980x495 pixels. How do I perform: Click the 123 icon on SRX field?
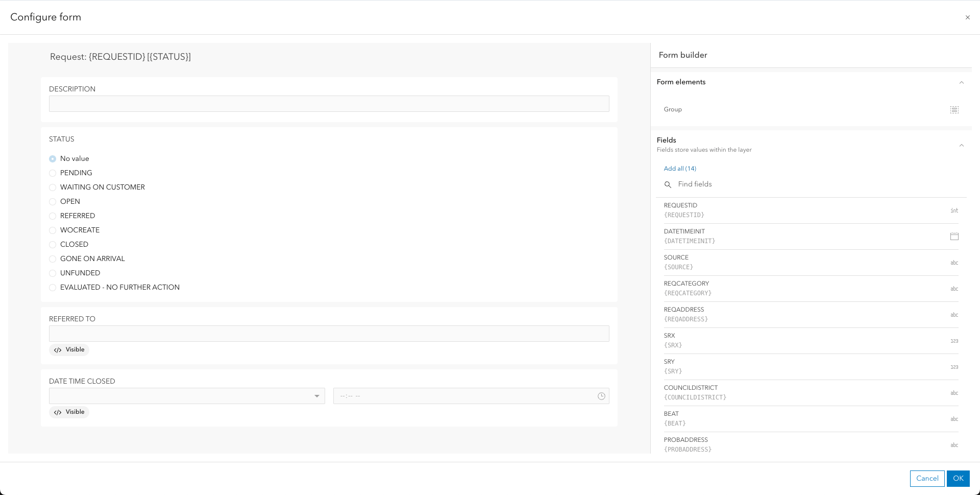click(954, 341)
